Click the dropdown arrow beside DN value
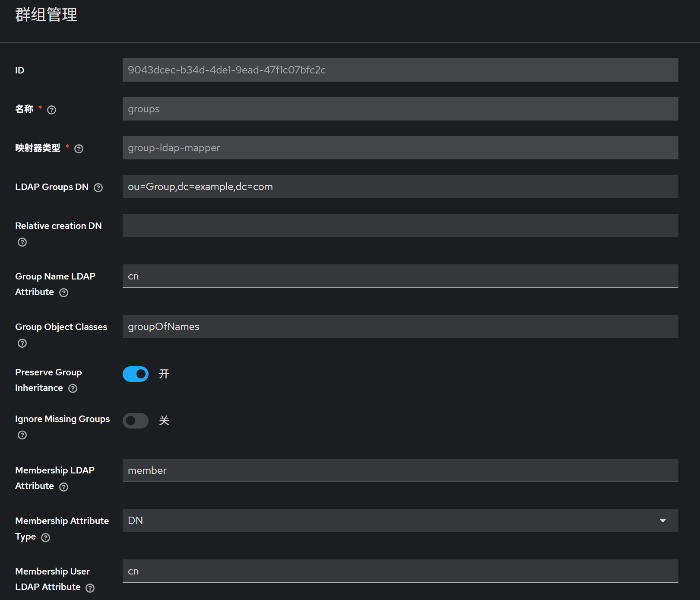The width and height of the screenshot is (700, 600). coord(662,521)
